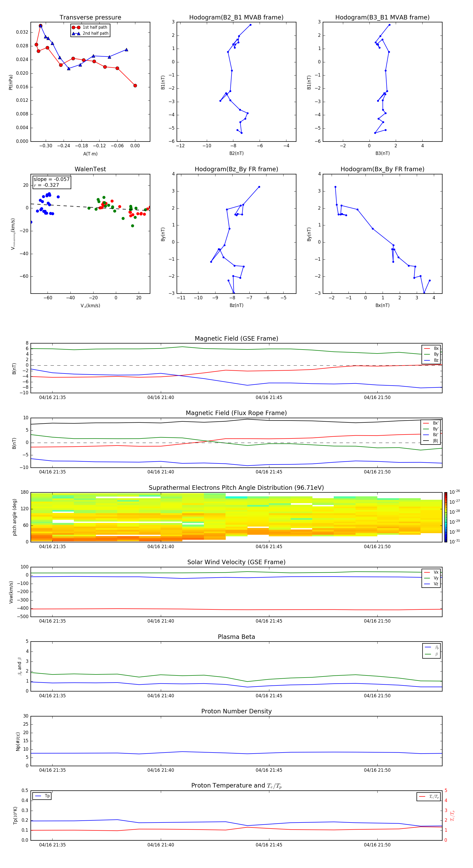Click the 'Bx(nT)' x-axis label
The width and height of the screenshot is (473, 868).
(x=382, y=305)
